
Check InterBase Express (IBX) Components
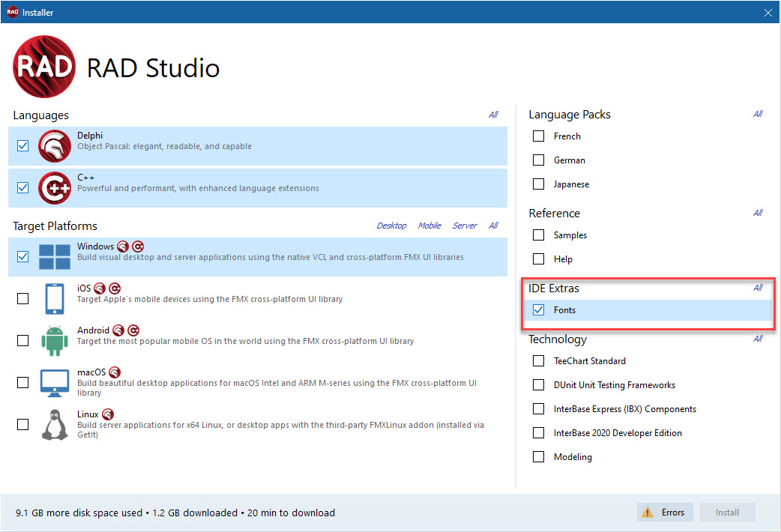(538, 408)
